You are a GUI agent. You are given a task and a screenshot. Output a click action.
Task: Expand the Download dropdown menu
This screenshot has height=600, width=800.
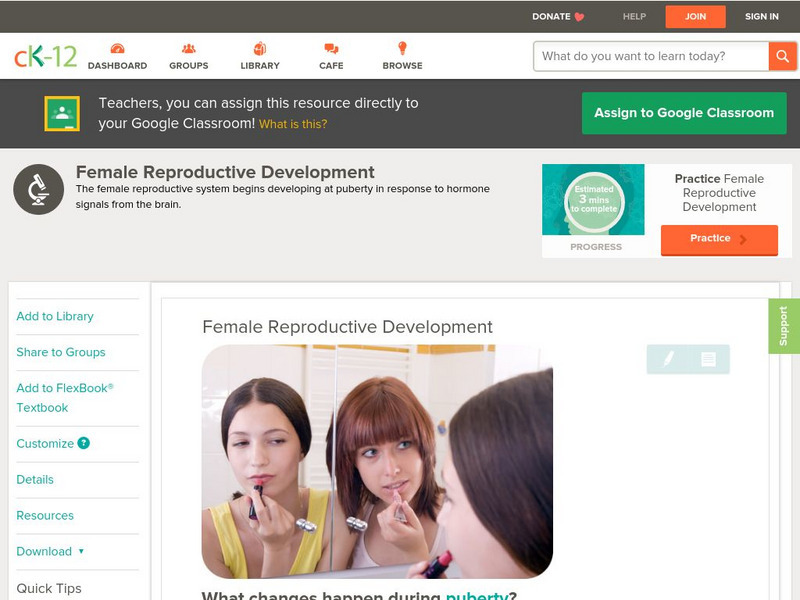coord(50,551)
